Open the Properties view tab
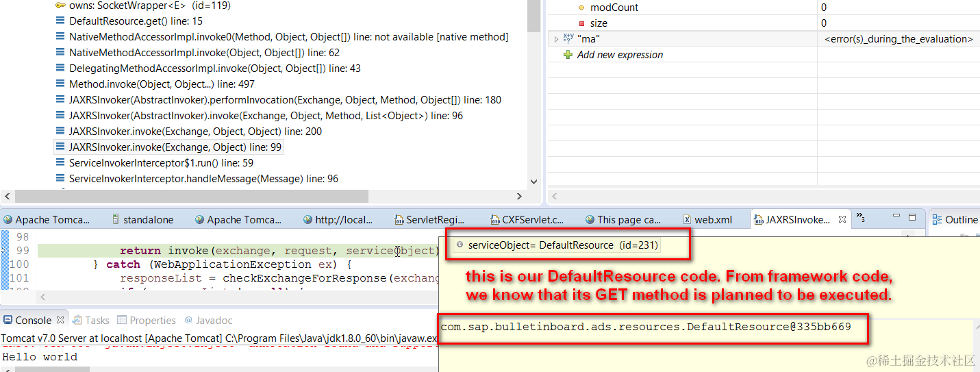This screenshot has height=372, width=980. click(147, 320)
